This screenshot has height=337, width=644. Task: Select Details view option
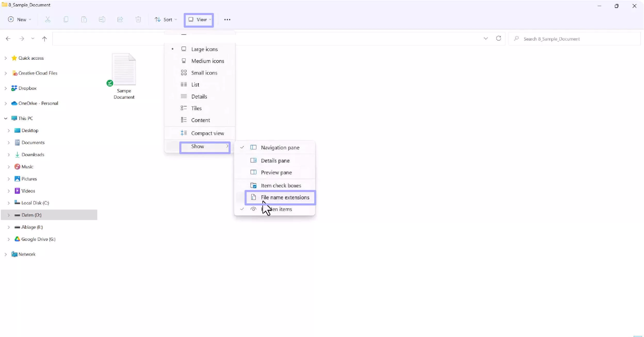199,96
